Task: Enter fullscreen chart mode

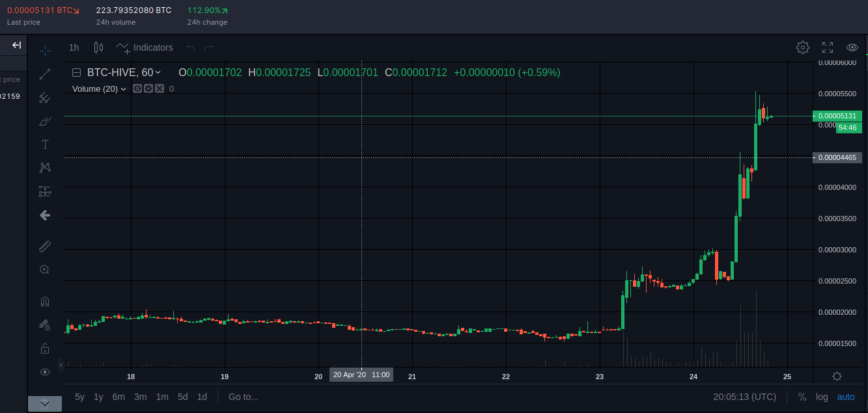Action: (828, 47)
